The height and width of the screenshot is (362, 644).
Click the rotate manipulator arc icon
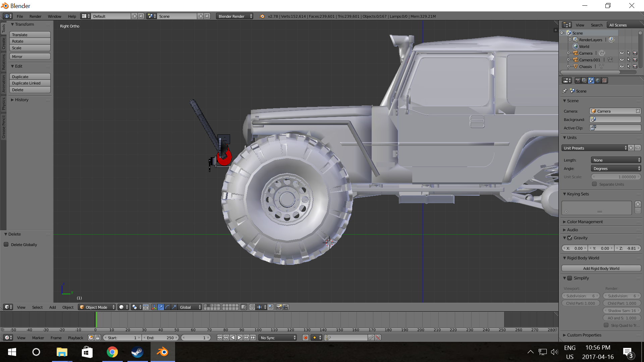click(x=167, y=307)
